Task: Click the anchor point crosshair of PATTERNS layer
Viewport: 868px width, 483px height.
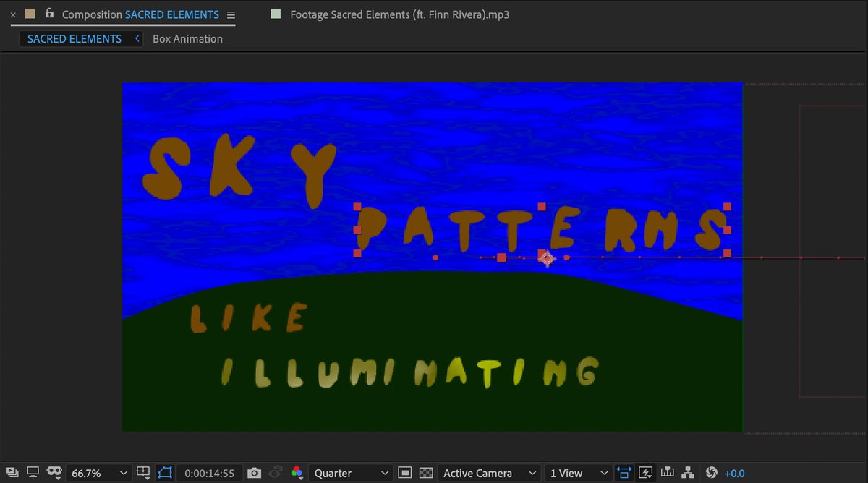Action: pos(547,258)
